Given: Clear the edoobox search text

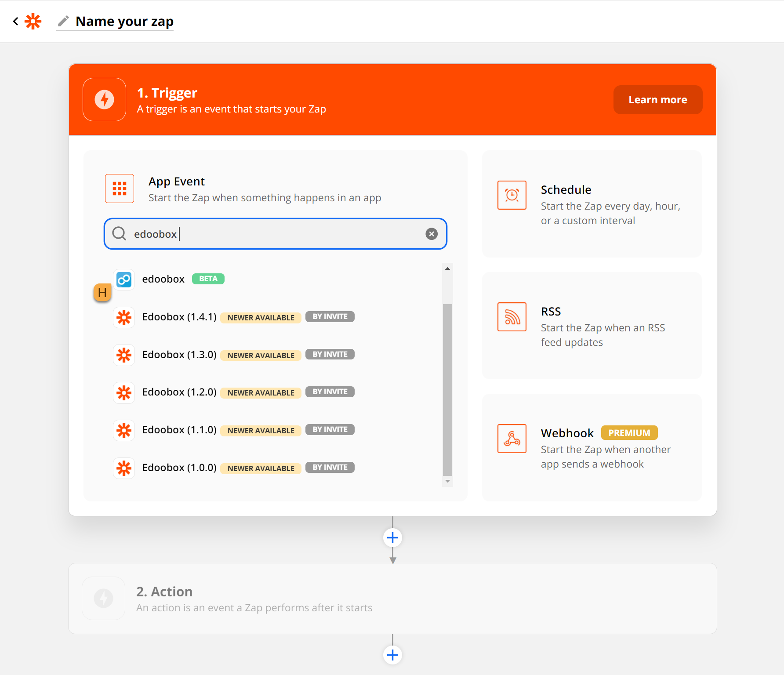Looking at the screenshot, I should click(x=431, y=234).
